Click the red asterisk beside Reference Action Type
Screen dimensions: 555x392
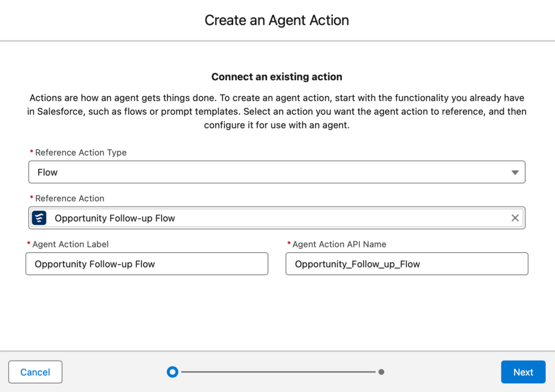31,152
